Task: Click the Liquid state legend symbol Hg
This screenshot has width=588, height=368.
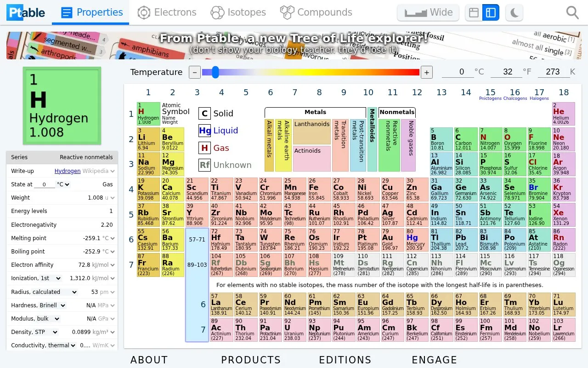Action: (x=204, y=131)
